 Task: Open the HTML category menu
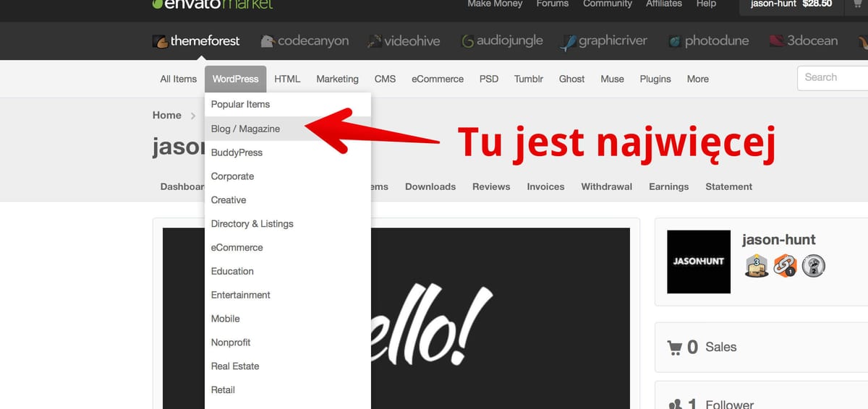coord(287,79)
